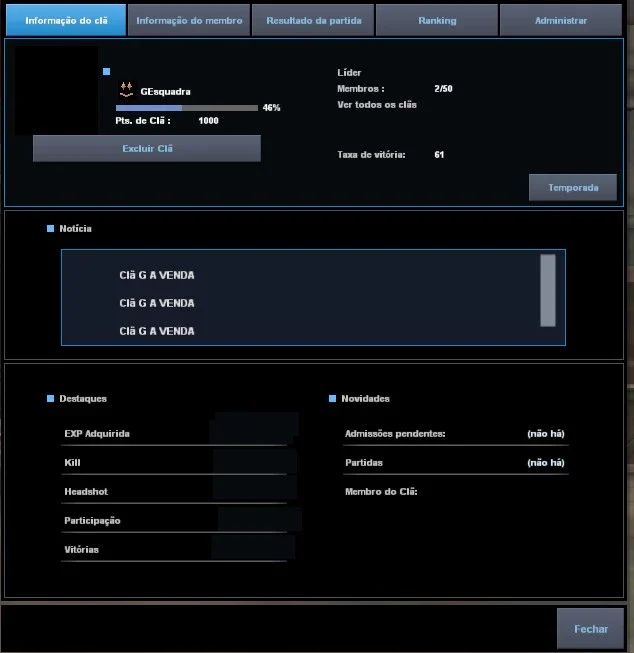Viewport: 634px width, 653px height.
Task: Open the Informação do membro tab
Action: point(189,20)
